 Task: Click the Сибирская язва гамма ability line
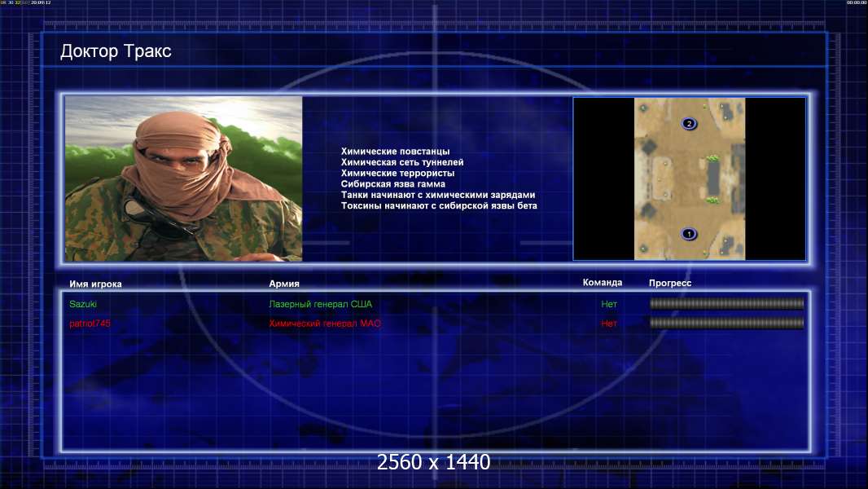[393, 184]
